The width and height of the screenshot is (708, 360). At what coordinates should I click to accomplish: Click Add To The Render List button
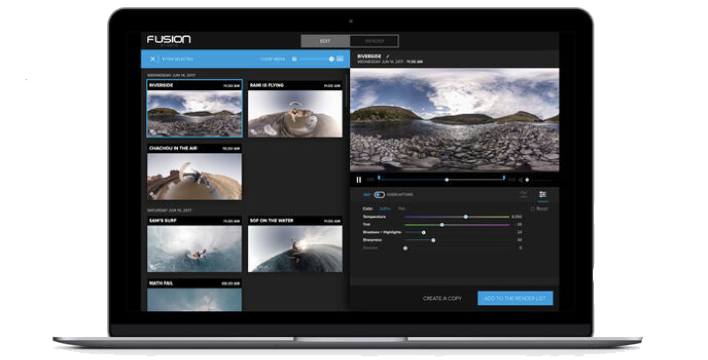click(515, 298)
